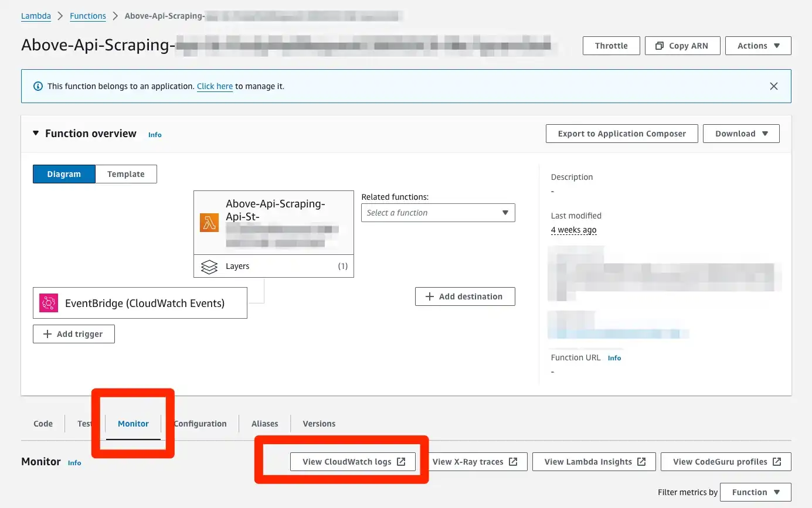Open the Code tab
This screenshot has height=508, width=812.
point(43,424)
